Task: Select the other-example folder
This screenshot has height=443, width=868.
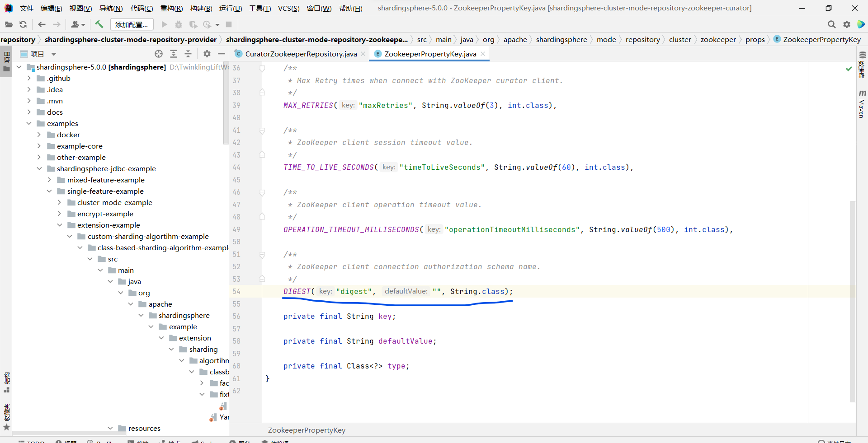Action: tap(81, 157)
